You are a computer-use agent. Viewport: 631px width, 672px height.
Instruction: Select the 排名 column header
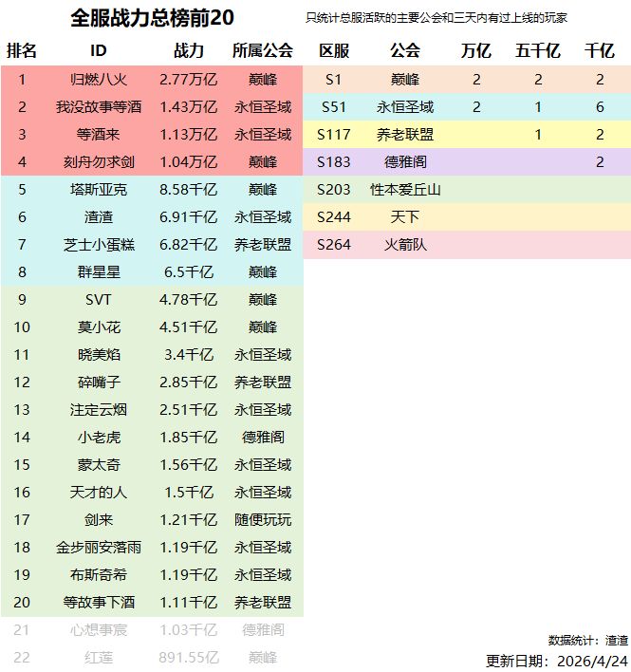(22, 50)
